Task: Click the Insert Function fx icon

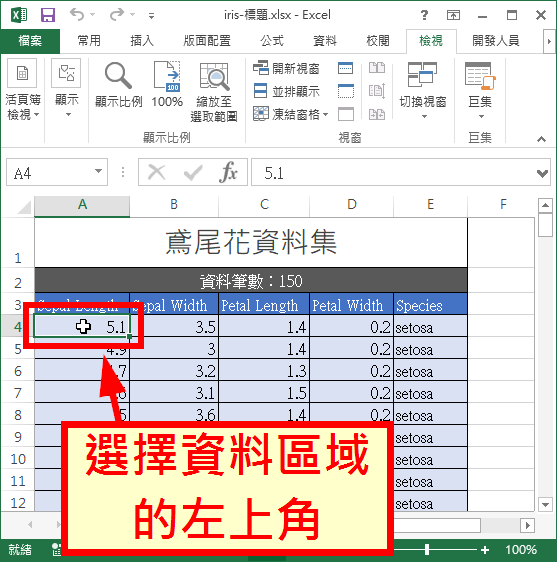Action: pos(228,172)
